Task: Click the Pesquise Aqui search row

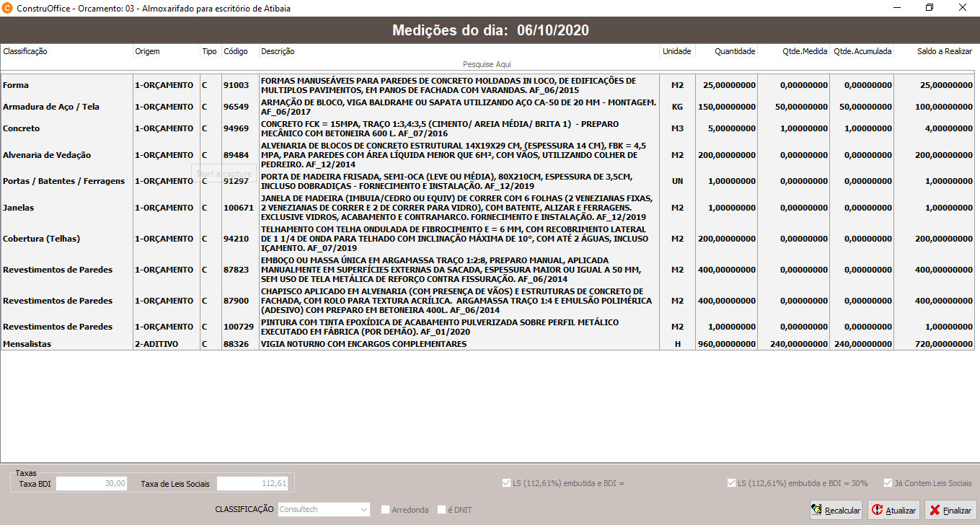Action: [487, 64]
